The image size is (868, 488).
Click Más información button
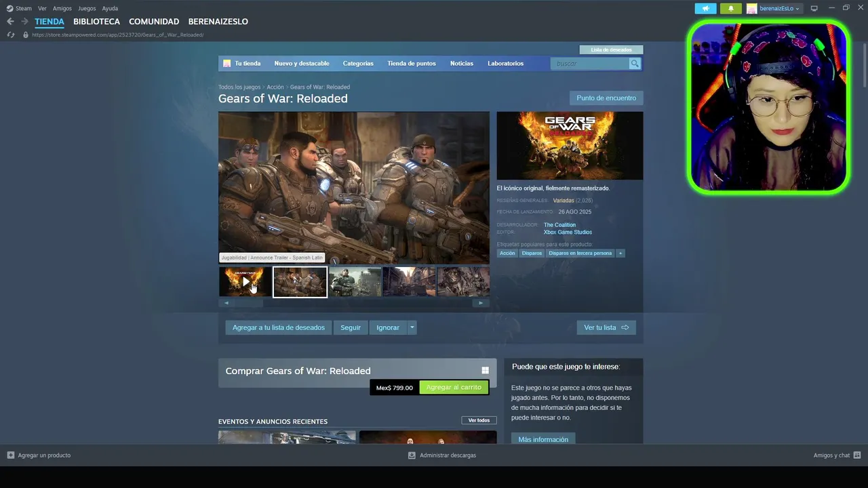coord(543,439)
